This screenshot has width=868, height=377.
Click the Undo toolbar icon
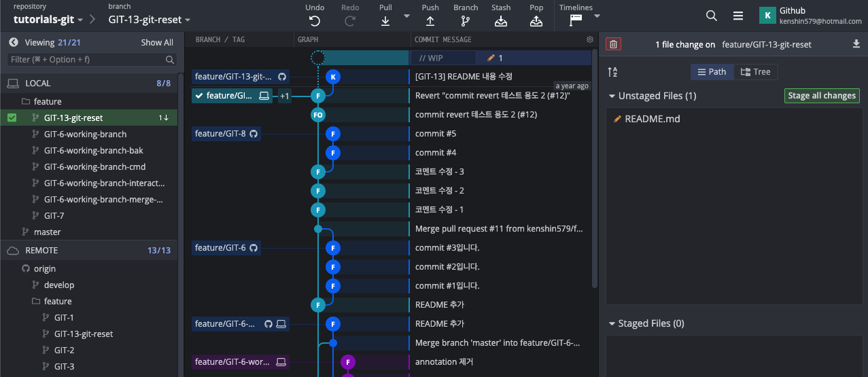315,20
